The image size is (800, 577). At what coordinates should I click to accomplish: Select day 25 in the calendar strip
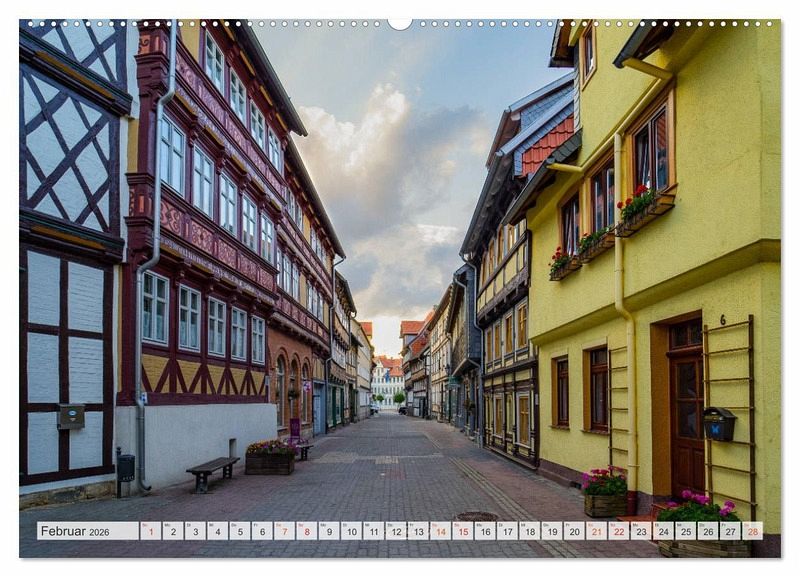(x=686, y=531)
